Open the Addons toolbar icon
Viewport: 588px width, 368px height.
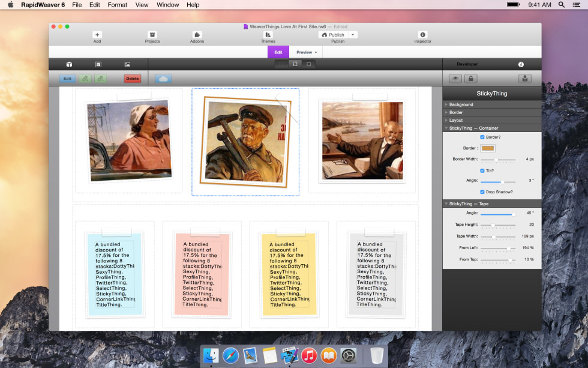197,35
